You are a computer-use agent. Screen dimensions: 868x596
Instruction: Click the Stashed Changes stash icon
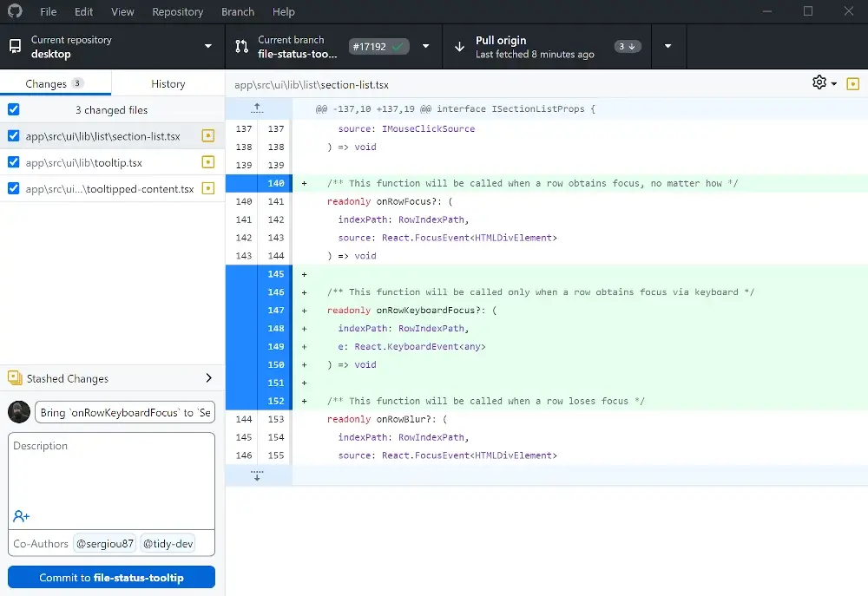(13, 378)
